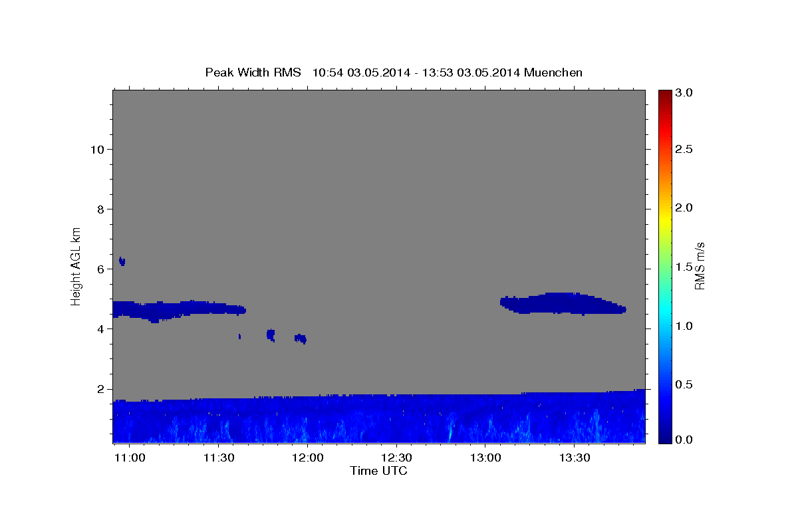Click the colorbar value 2.5
The image size is (798, 532).
point(684,149)
